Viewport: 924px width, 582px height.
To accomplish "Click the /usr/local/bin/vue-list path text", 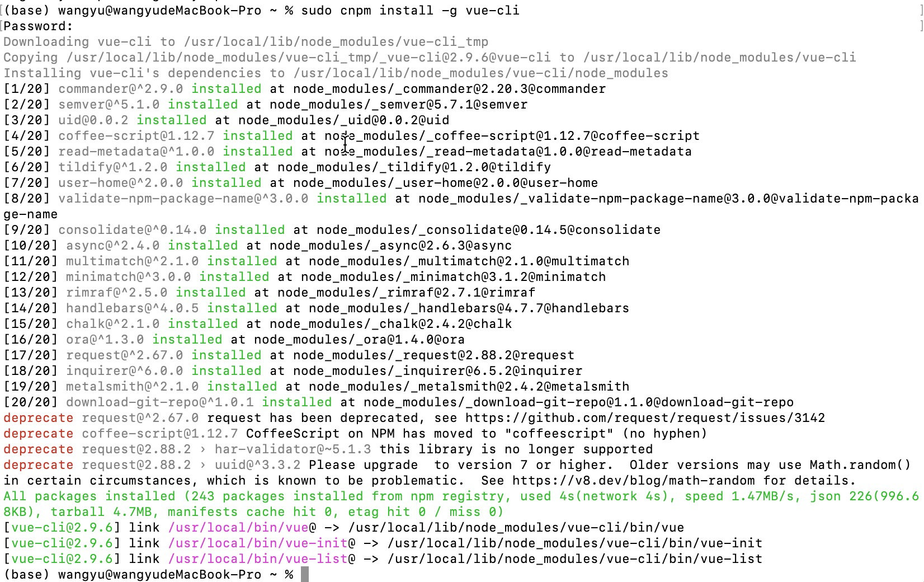I will [258, 559].
